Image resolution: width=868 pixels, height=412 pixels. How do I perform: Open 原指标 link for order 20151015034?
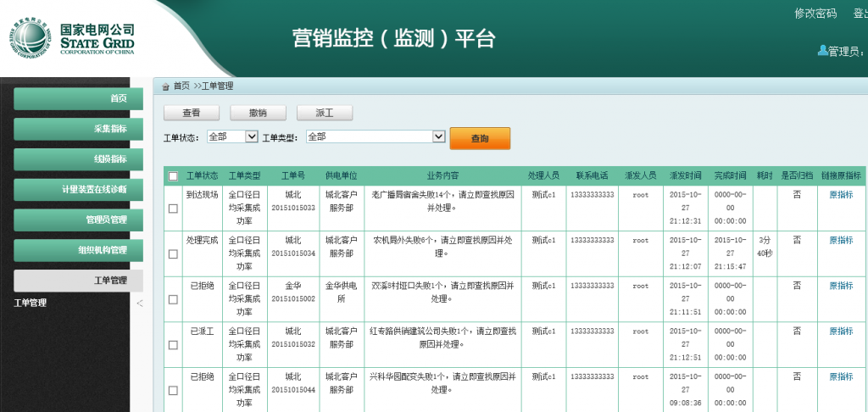click(x=841, y=241)
